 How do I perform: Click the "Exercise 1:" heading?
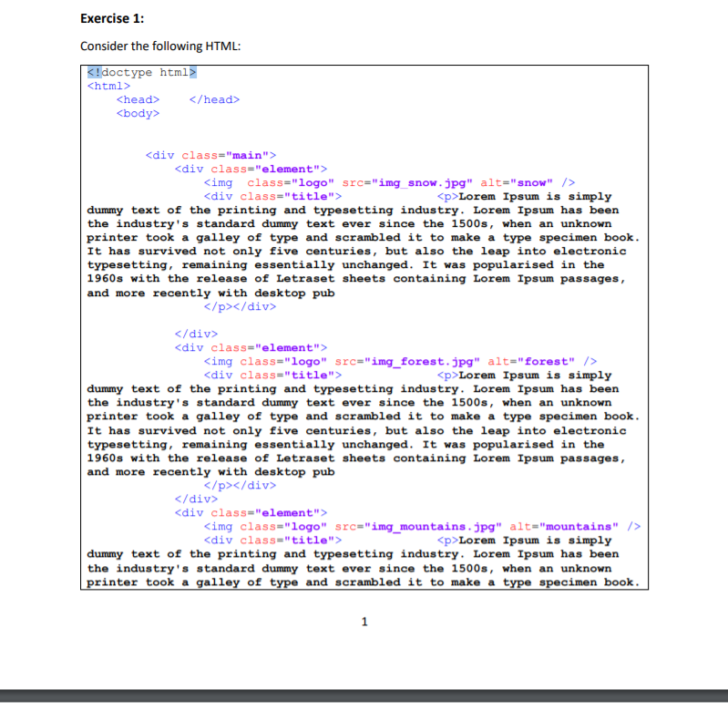(x=112, y=18)
